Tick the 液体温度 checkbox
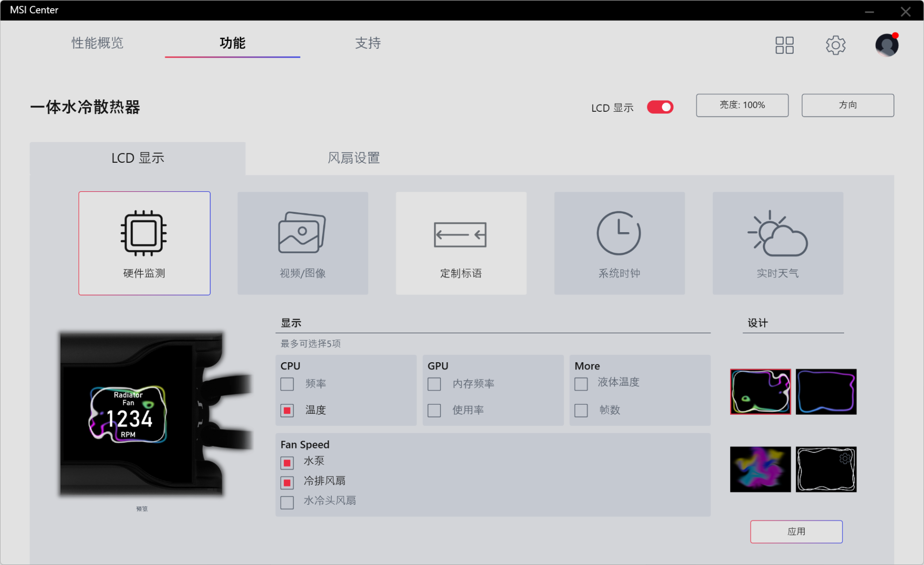 coord(581,384)
